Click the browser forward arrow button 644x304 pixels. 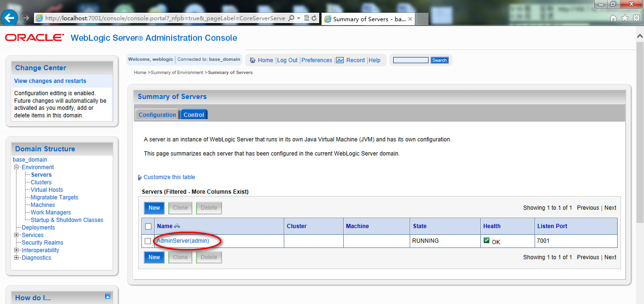(26, 18)
